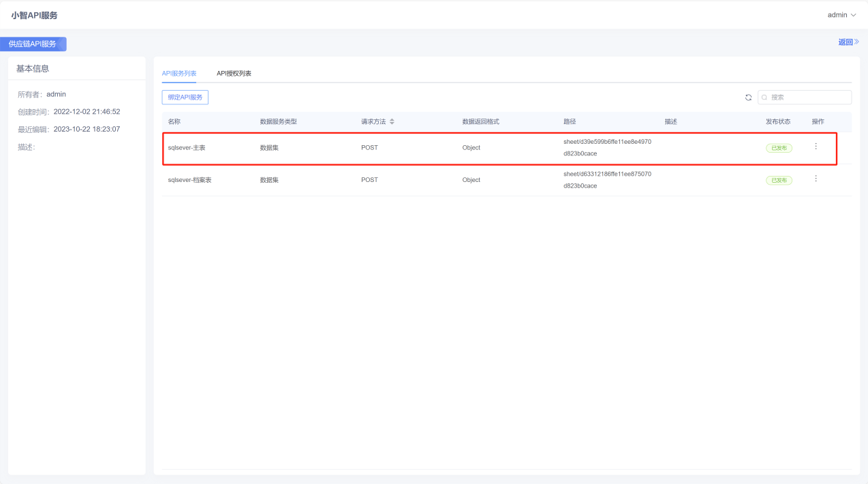
Task: Click 数据集 cell in sqlsever-主表 row
Action: coord(269,148)
